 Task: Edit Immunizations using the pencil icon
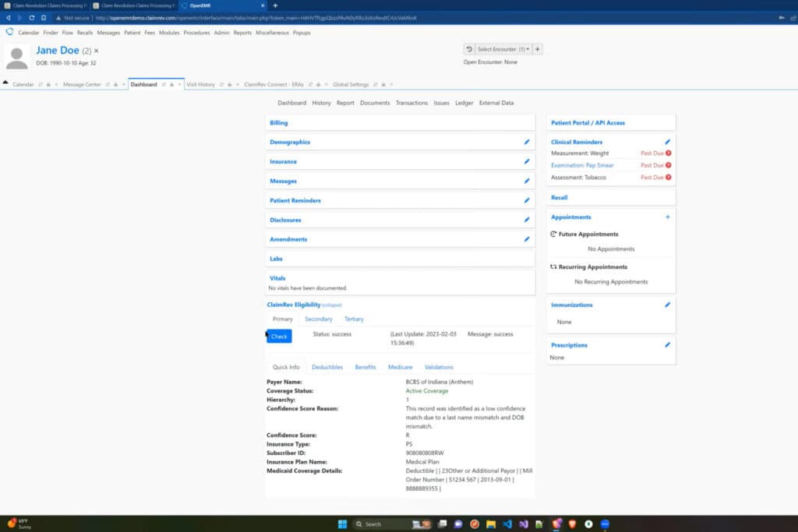point(667,305)
